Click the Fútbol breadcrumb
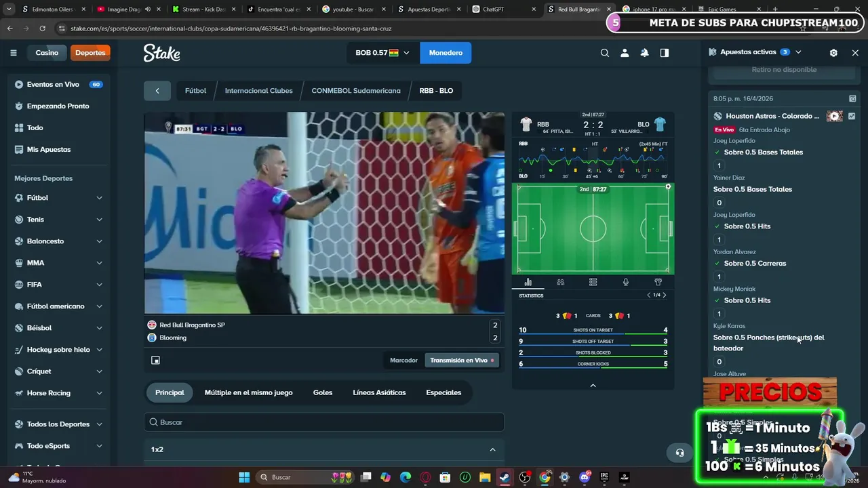Screen dimensions: 868x488 pos(195,91)
